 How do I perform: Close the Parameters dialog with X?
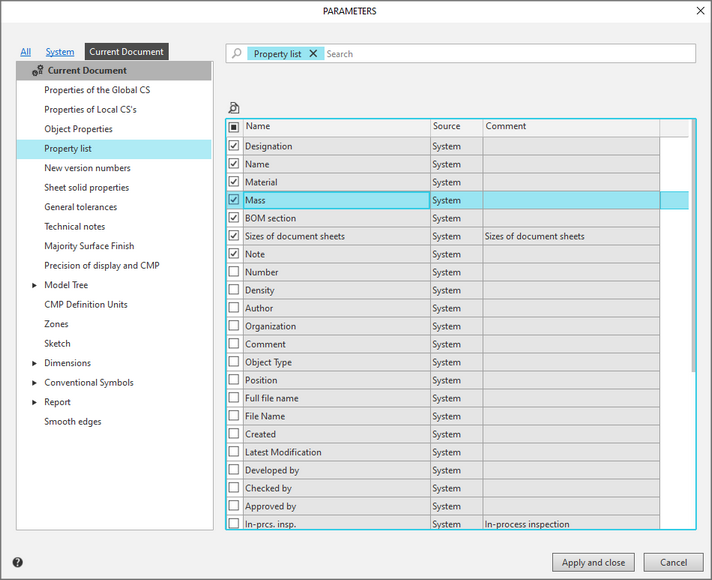(699, 10)
